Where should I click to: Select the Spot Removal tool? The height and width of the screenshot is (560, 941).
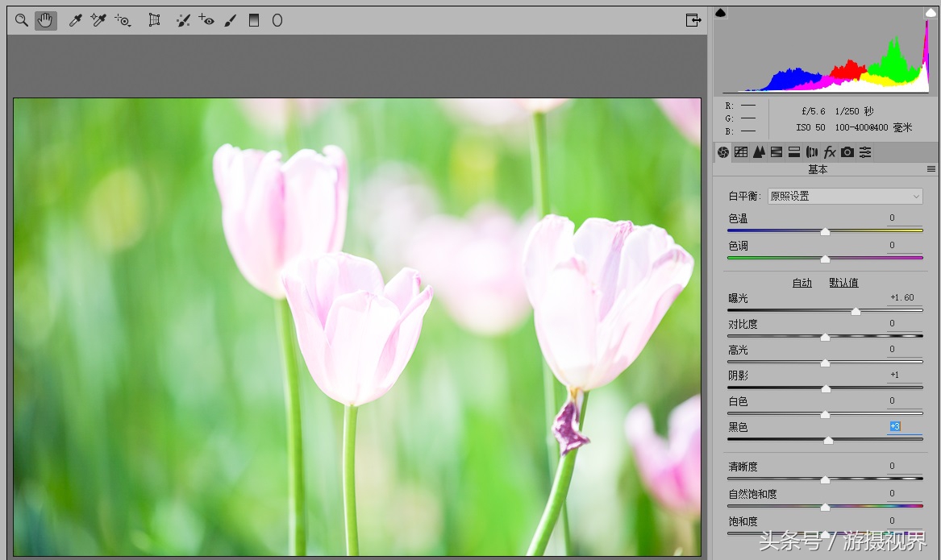click(x=183, y=20)
